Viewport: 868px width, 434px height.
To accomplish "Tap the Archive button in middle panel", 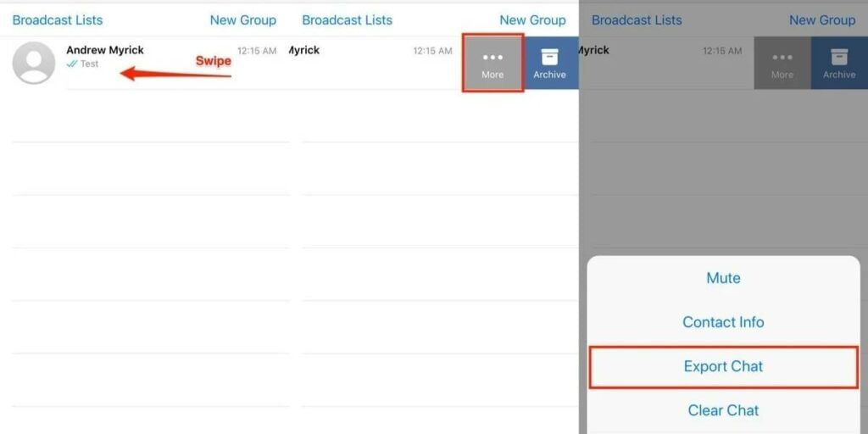I will pyautogui.click(x=549, y=63).
